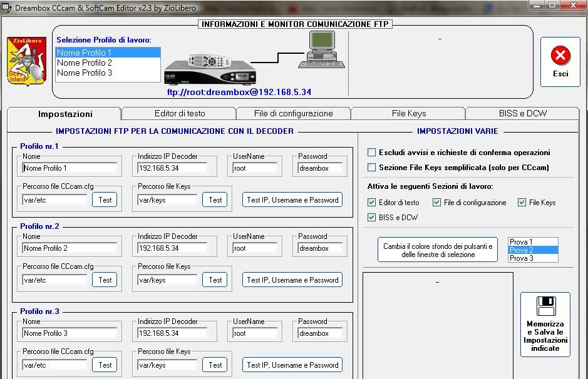Open the Editor di testo tab
Viewport: 588px width, 379px height.
(180, 113)
